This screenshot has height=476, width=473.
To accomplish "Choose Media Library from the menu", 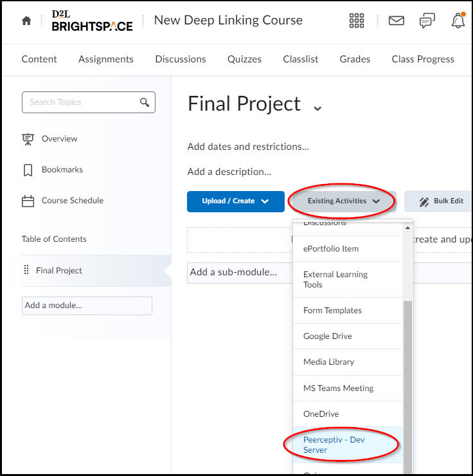I will tap(348, 362).
